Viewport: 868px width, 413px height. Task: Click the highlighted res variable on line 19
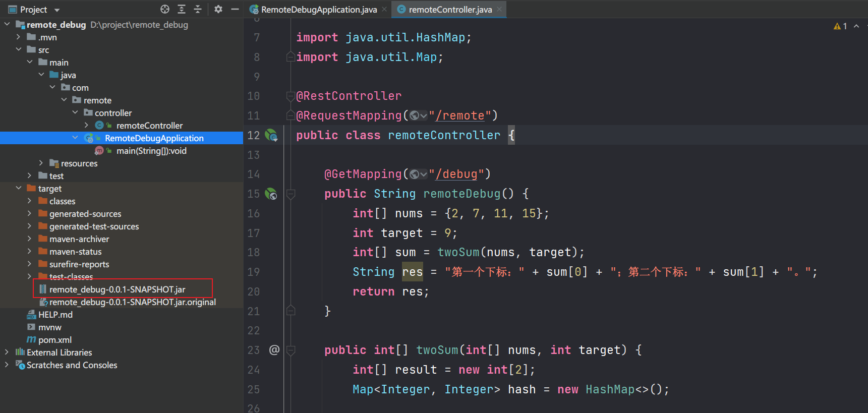click(412, 272)
